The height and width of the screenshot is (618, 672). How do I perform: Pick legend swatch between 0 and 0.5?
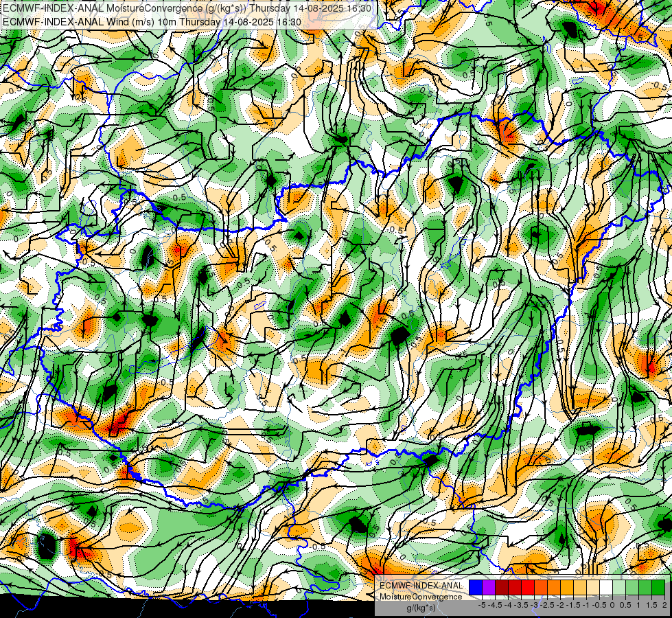coord(619,588)
